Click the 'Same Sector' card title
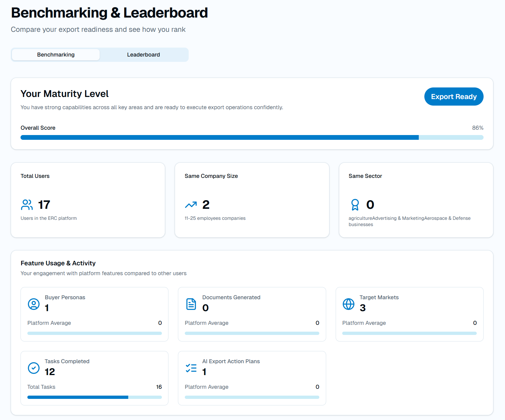The image size is (505, 420). [365, 176]
